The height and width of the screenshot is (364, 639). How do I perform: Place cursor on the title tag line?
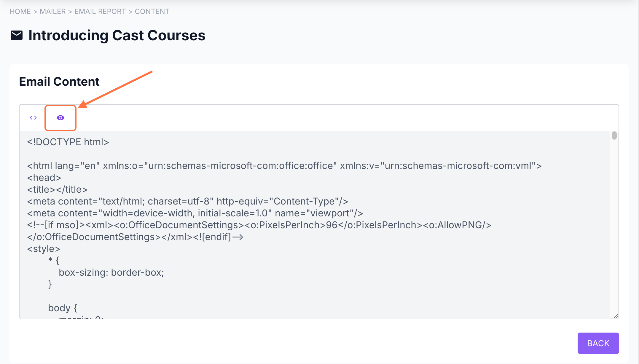[x=57, y=189]
